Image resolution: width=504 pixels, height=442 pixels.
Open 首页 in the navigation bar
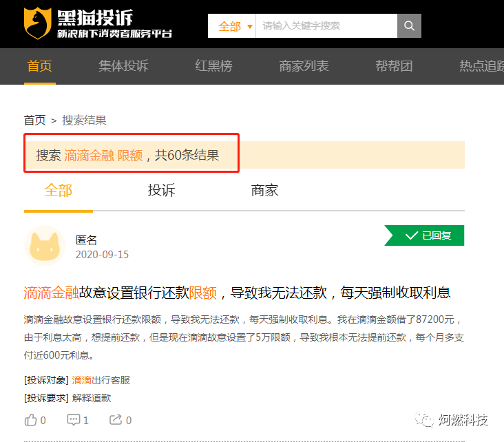point(39,66)
